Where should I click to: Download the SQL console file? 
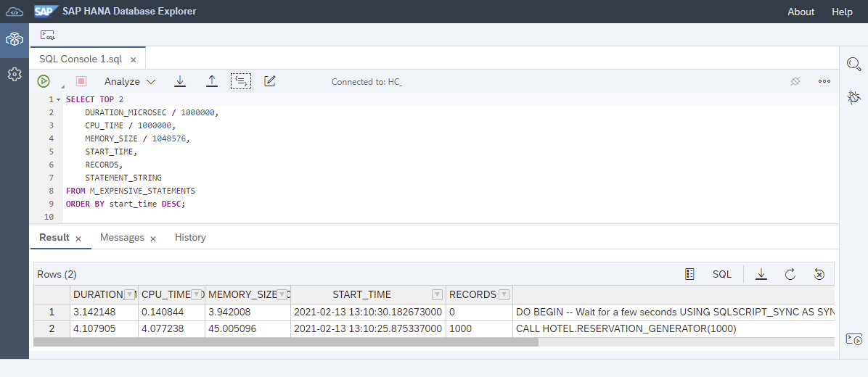coord(180,81)
